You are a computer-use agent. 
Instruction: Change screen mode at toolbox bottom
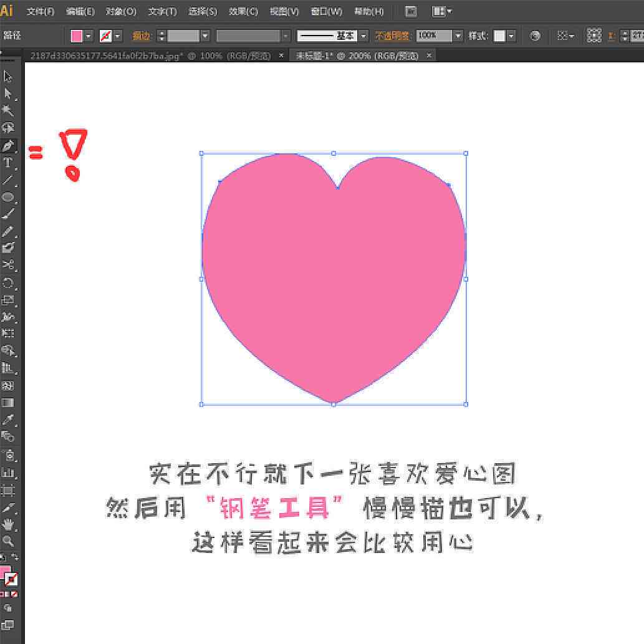(7, 625)
